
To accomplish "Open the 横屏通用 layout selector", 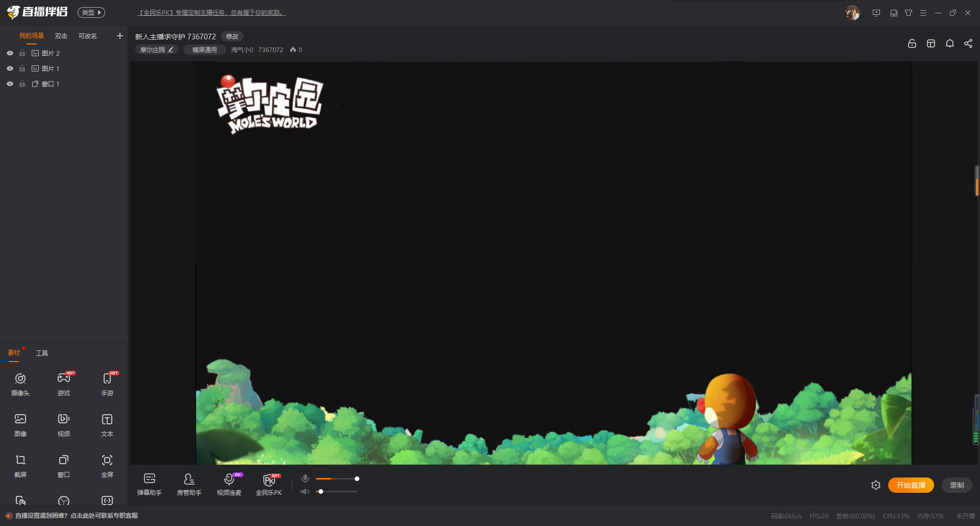I will [x=205, y=50].
